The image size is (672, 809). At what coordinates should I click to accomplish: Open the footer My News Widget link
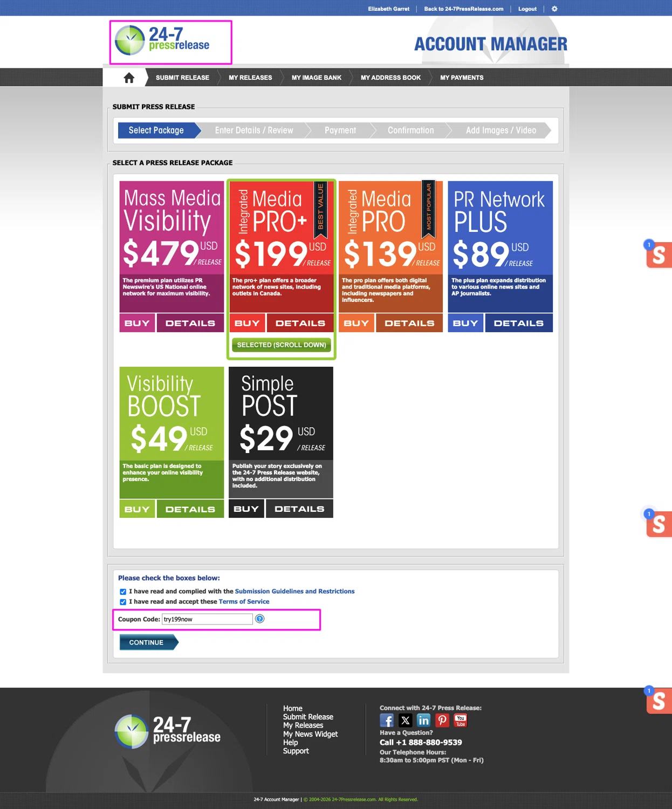(311, 734)
